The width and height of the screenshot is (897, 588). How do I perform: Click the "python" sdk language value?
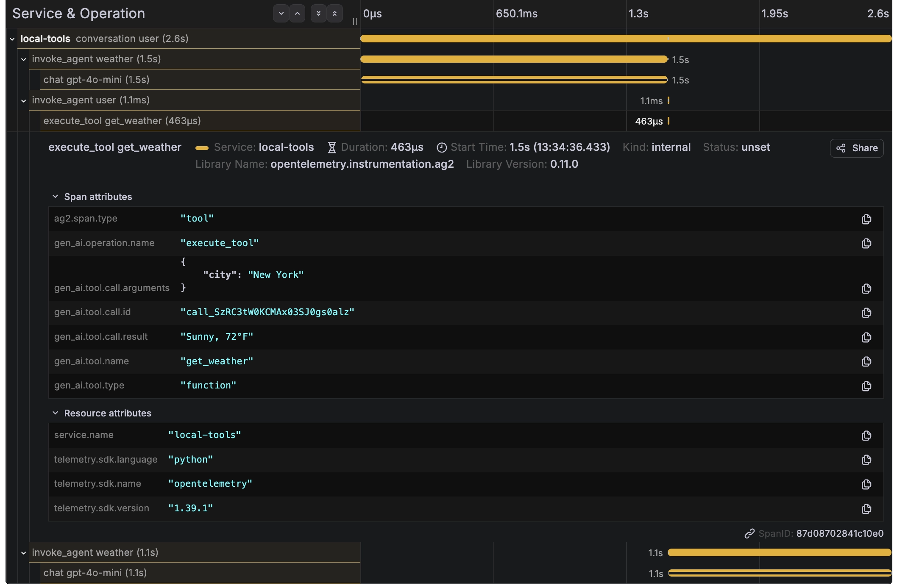[x=191, y=459]
